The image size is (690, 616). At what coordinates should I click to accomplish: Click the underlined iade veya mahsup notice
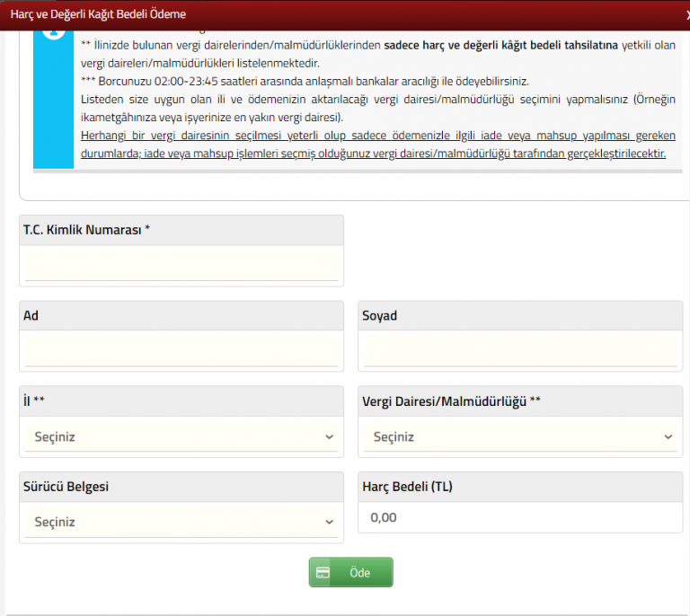tap(377, 145)
